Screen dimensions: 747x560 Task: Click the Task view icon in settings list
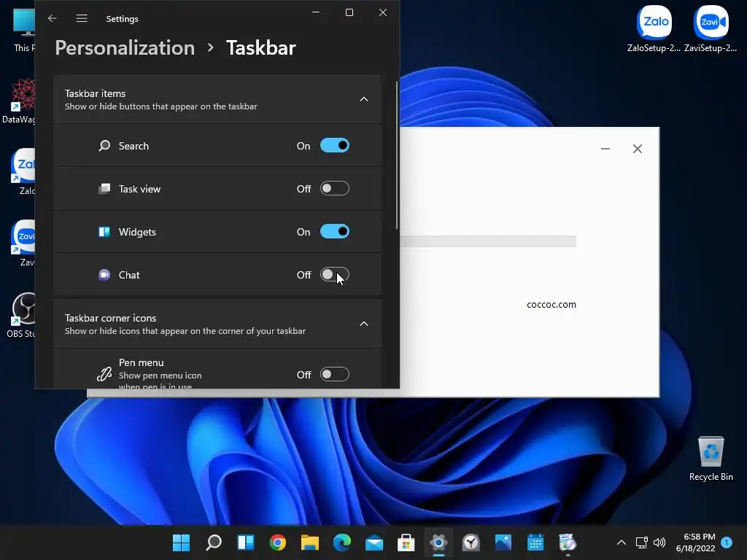104,189
